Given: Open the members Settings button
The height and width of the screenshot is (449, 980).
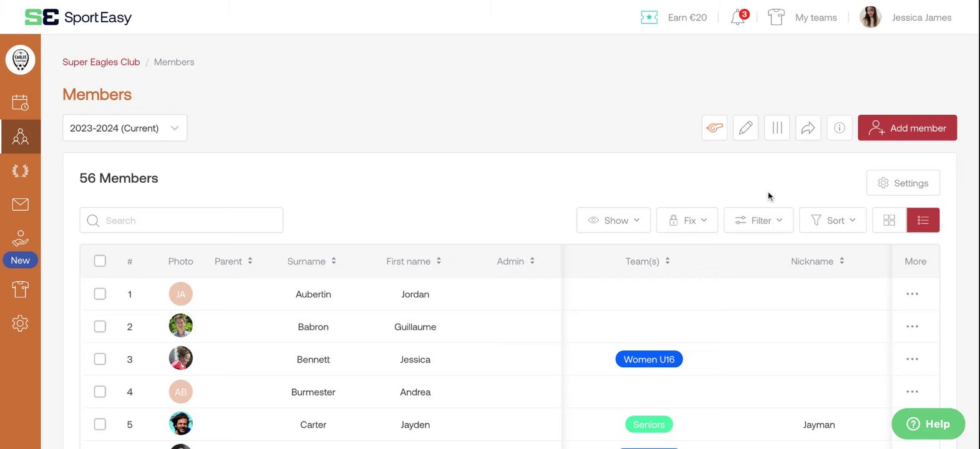Looking at the screenshot, I should [x=903, y=183].
